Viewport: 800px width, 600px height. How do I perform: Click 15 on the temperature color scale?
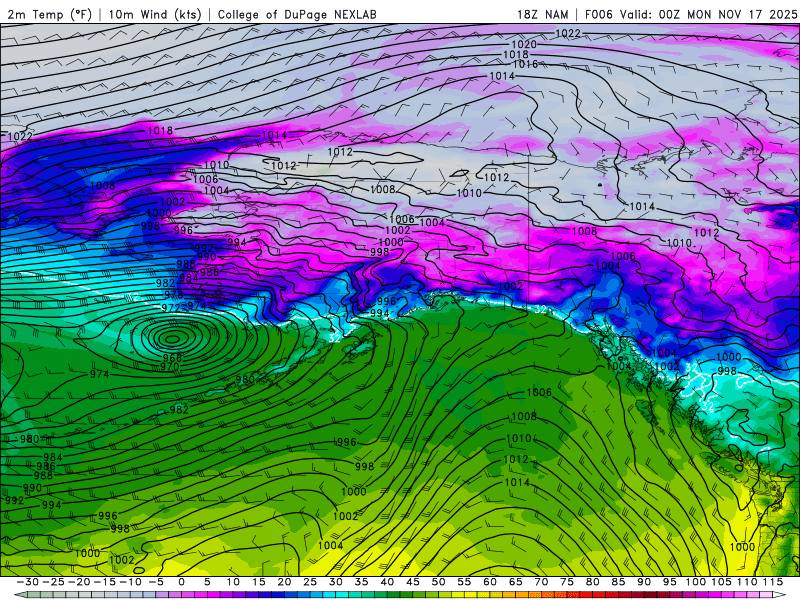(259, 582)
